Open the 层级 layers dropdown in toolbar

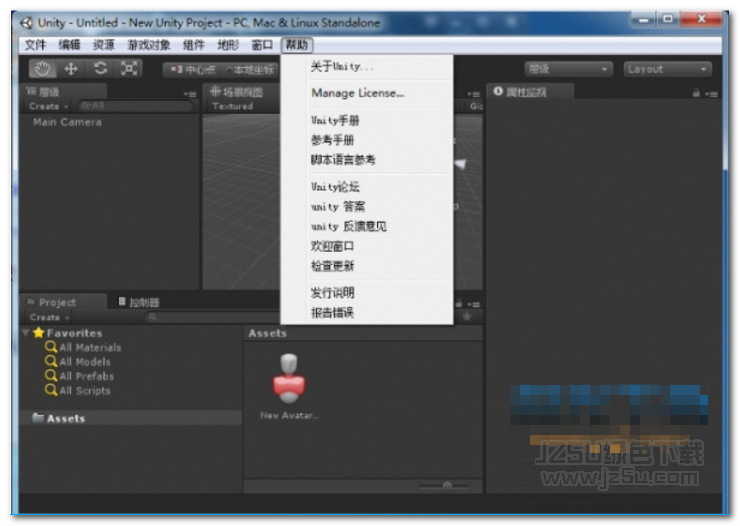point(568,69)
